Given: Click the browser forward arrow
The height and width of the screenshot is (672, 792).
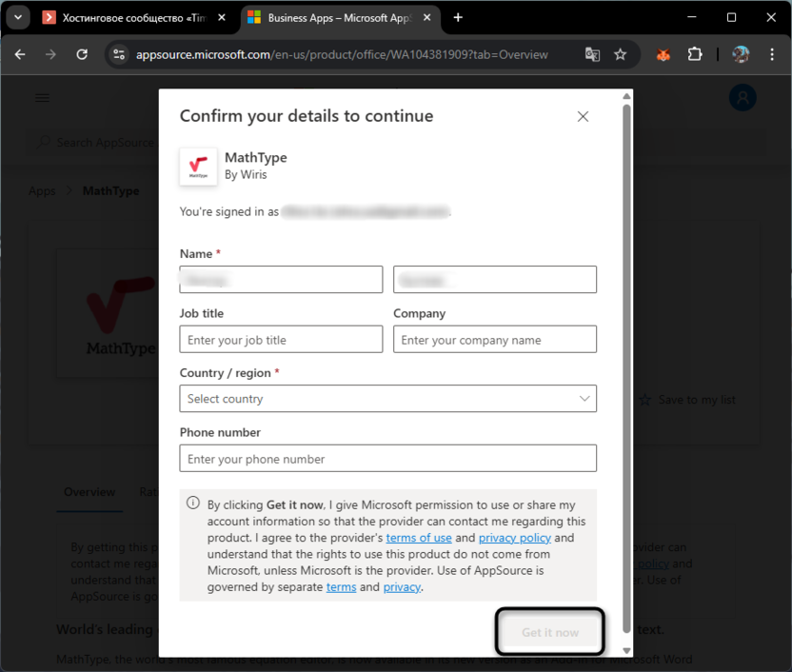Looking at the screenshot, I should pos(50,54).
